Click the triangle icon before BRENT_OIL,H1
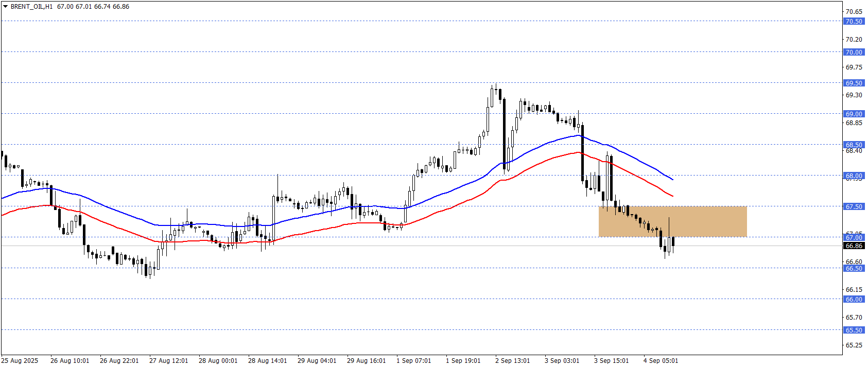Viewport: 868px width, 367px height. pos(5,6)
